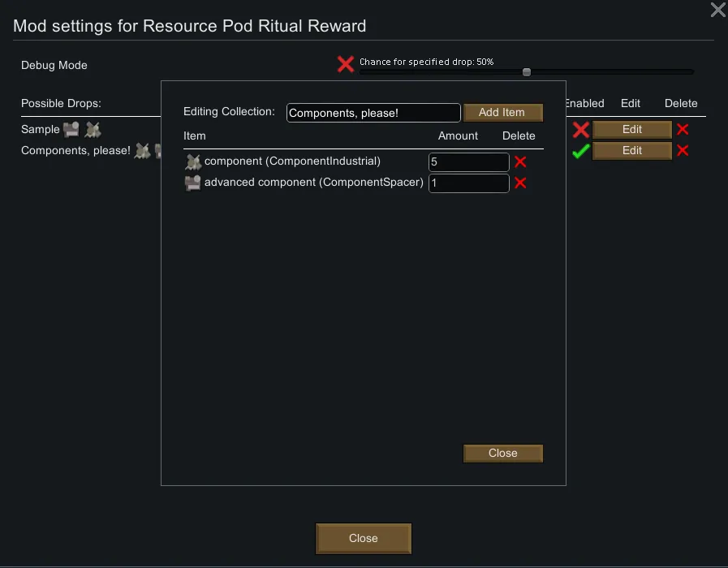Close the Editing Collection dialog
This screenshot has height=568, width=728.
(502, 454)
